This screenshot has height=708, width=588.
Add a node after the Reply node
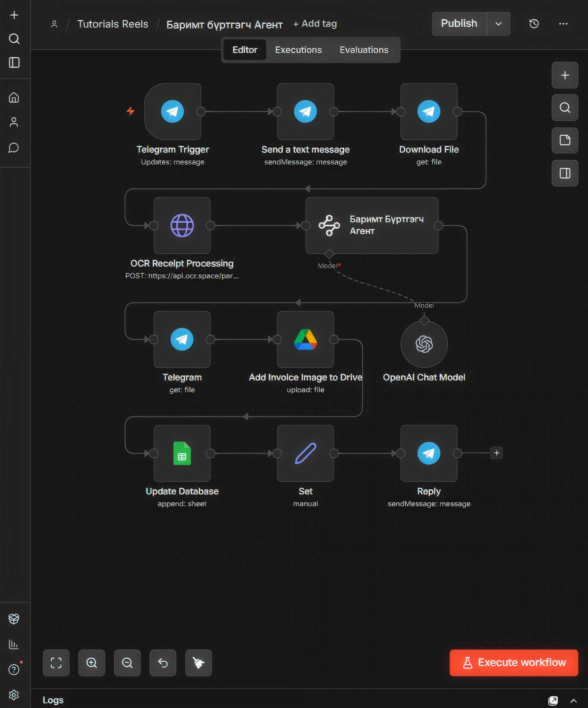496,453
